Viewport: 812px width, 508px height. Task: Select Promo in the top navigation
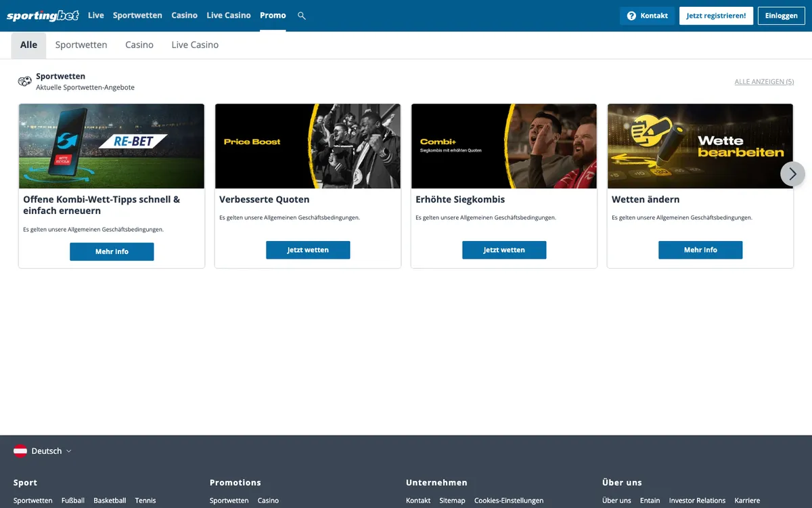273,15
